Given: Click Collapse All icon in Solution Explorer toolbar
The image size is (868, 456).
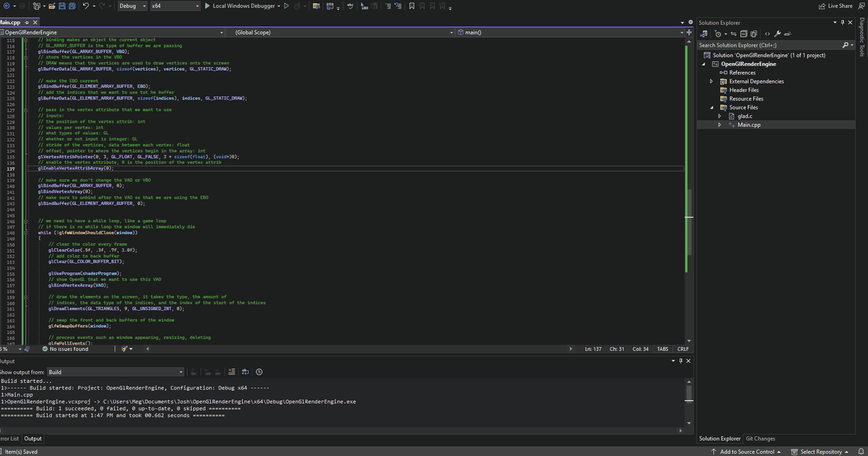Looking at the screenshot, I should pos(744,34).
